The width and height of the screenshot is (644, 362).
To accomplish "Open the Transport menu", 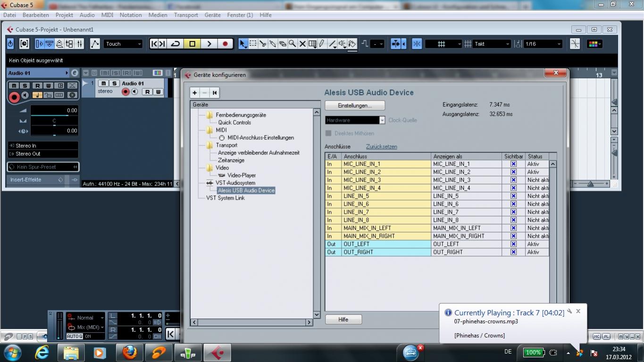I will pos(186,15).
